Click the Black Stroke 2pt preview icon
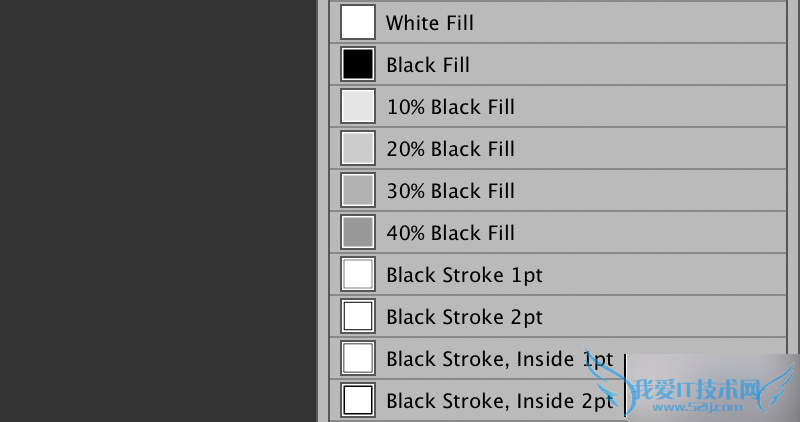The image size is (800, 422). pos(358,316)
